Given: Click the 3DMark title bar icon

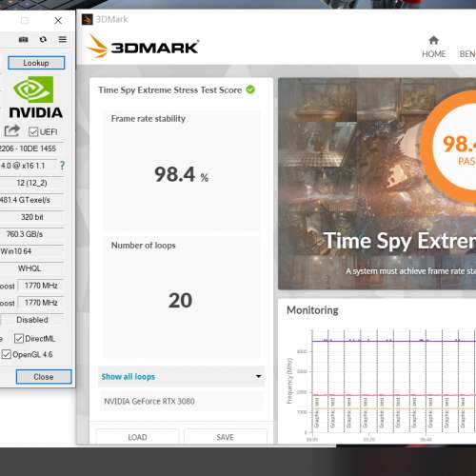Looking at the screenshot, I should point(87,19).
